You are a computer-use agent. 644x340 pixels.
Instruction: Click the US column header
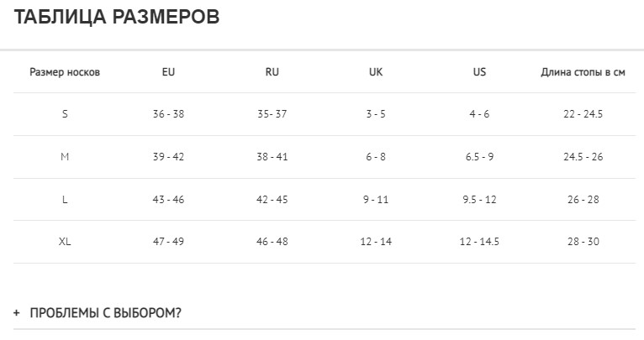point(479,72)
